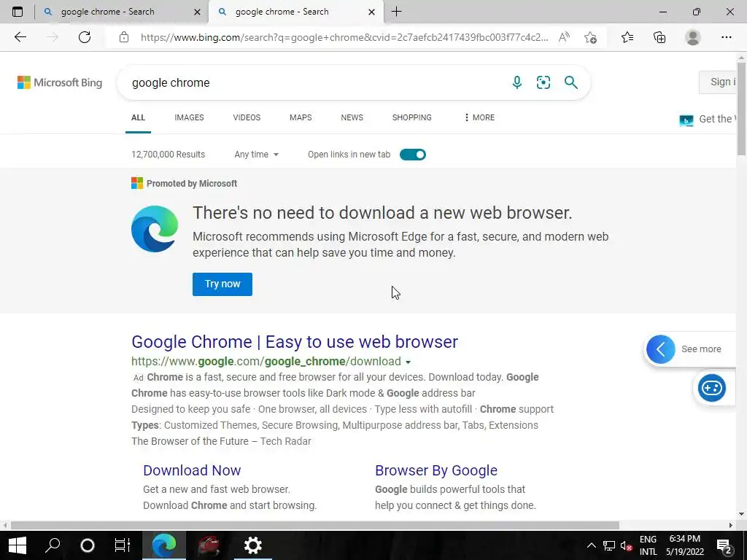
Task: Click the browser address bar URL
Action: tap(344, 37)
